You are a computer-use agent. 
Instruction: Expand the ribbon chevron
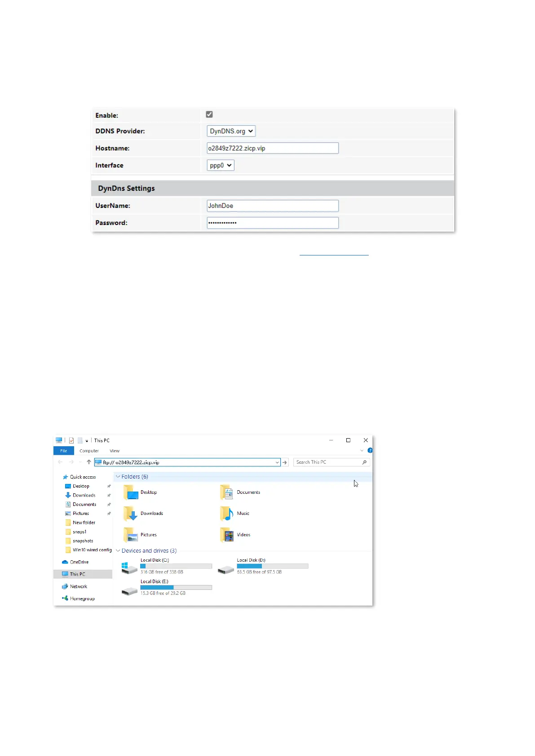(x=362, y=450)
